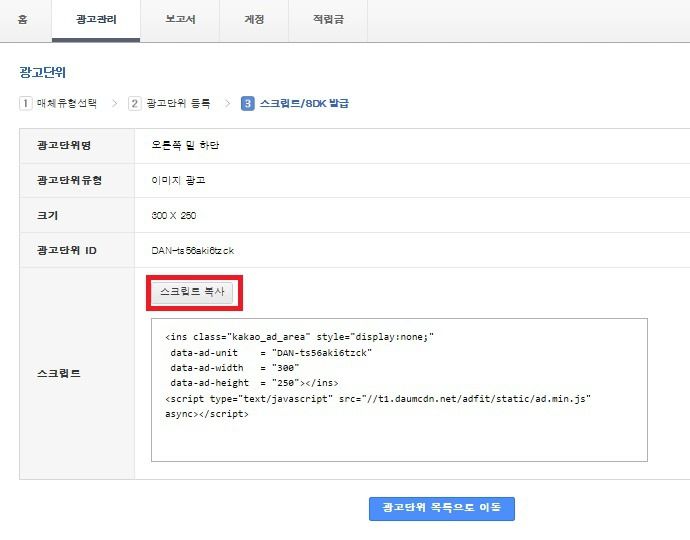Click the script src daumcdn line

[x=378, y=399]
